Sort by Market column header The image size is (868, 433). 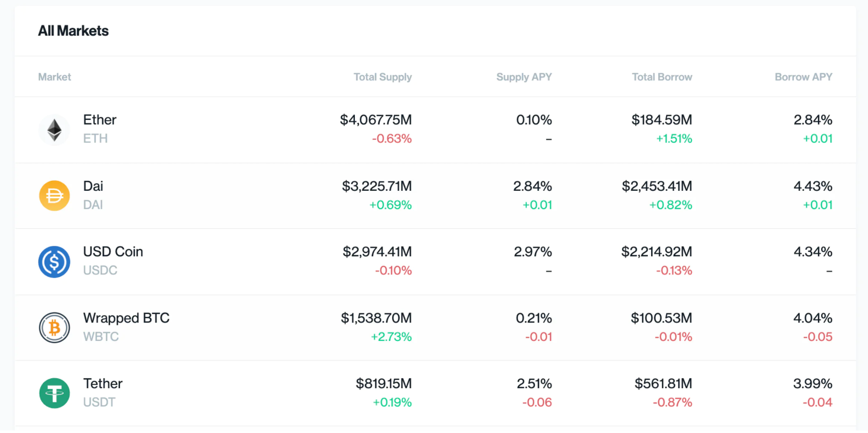coord(54,77)
